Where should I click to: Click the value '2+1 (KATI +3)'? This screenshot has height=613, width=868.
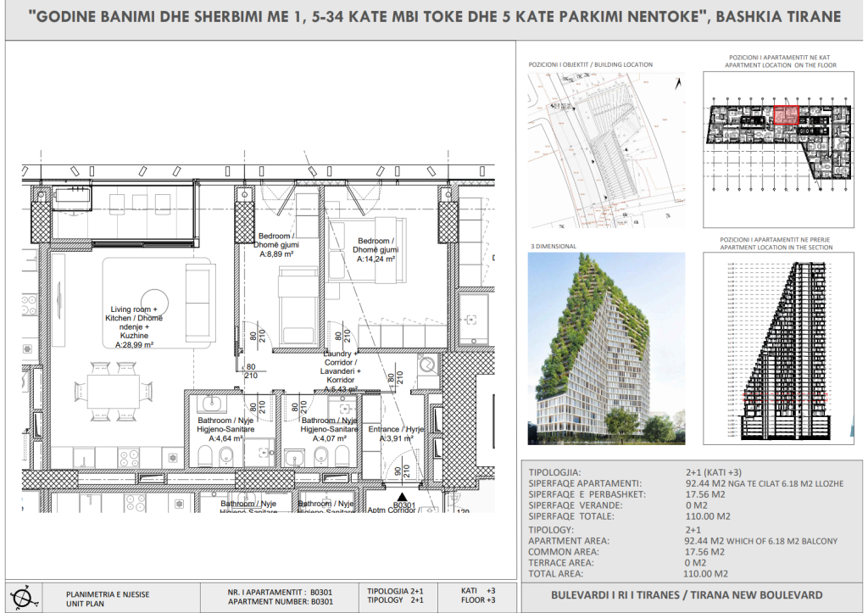click(x=713, y=472)
